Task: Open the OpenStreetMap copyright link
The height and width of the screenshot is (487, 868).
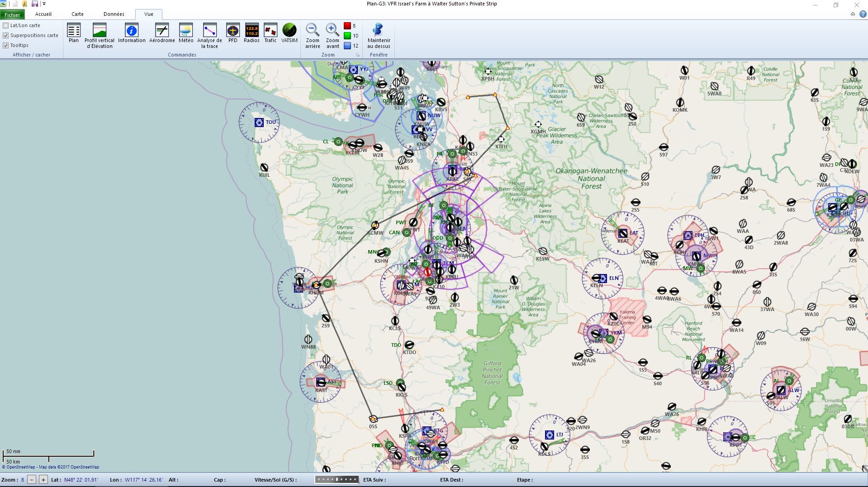Action: tap(51, 467)
